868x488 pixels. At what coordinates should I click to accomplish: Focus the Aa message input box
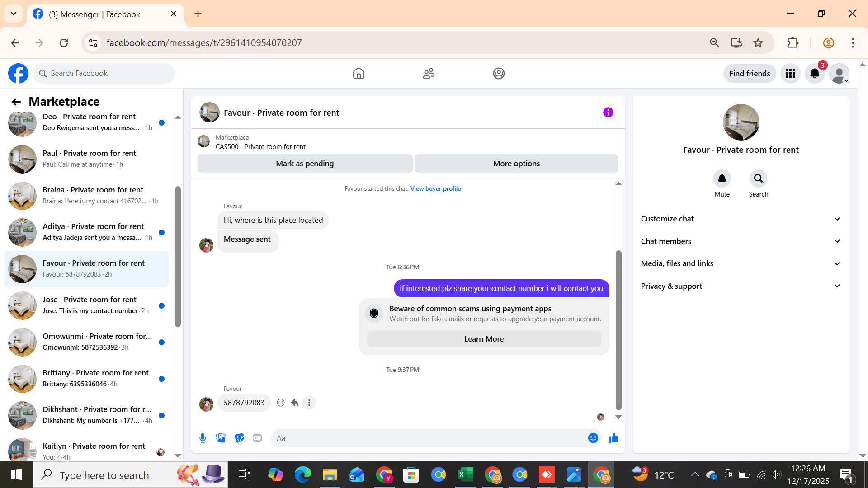(429, 438)
